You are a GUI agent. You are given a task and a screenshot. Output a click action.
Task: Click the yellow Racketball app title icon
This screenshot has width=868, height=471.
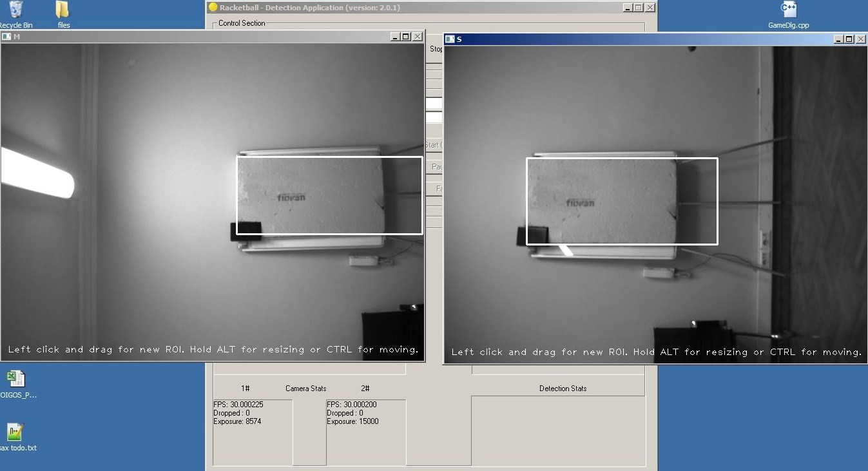pyautogui.click(x=213, y=8)
